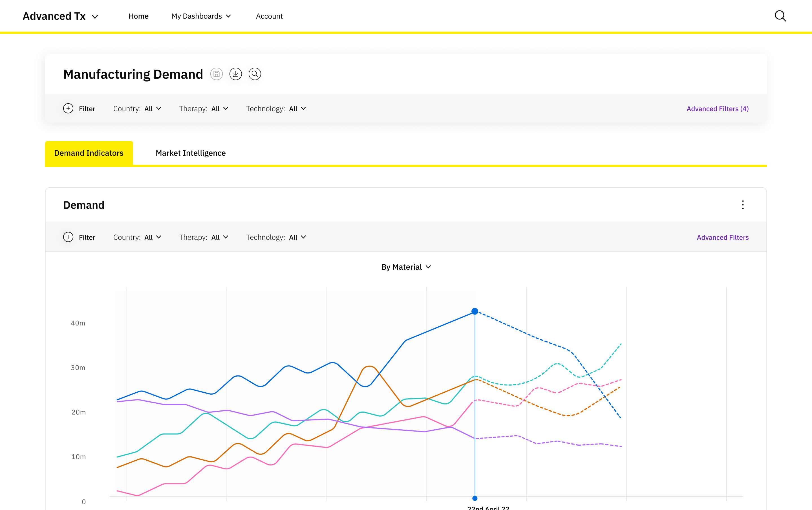Viewport: 812px width, 510px height.
Task: Open the Demand panel three-dot menu
Action: point(743,205)
